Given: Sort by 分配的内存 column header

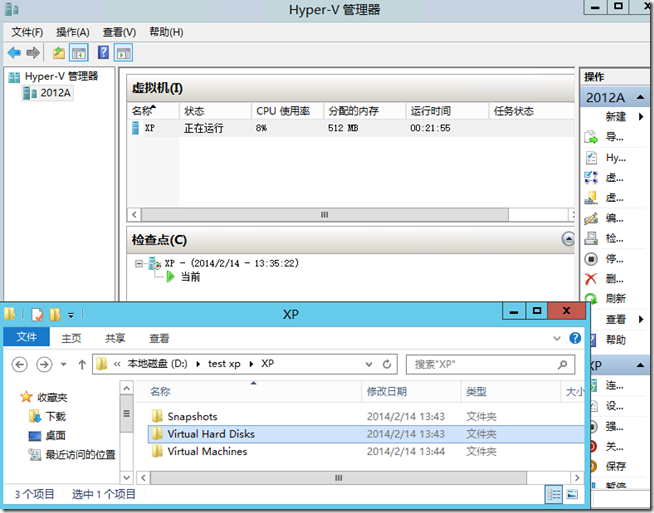Looking at the screenshot, I should pyautogui.click(x=365, y=111).
